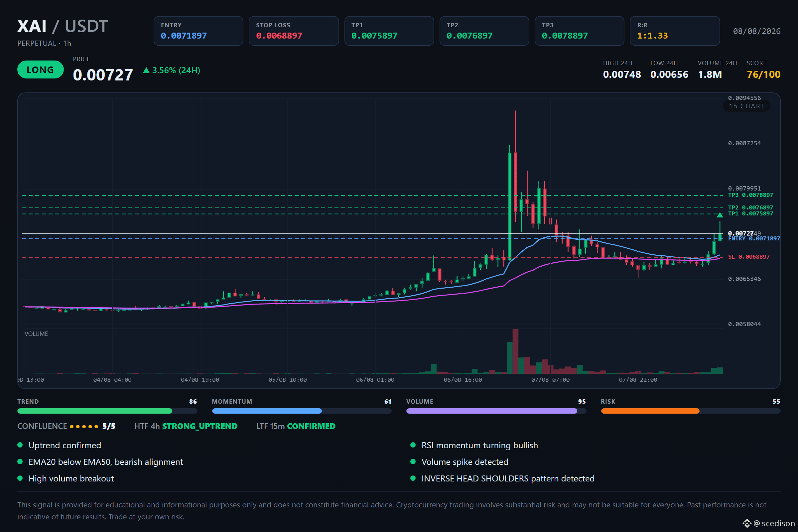Click the "Volume spike detected" bullet
This screenshot has height=532, width=798.
460,462
